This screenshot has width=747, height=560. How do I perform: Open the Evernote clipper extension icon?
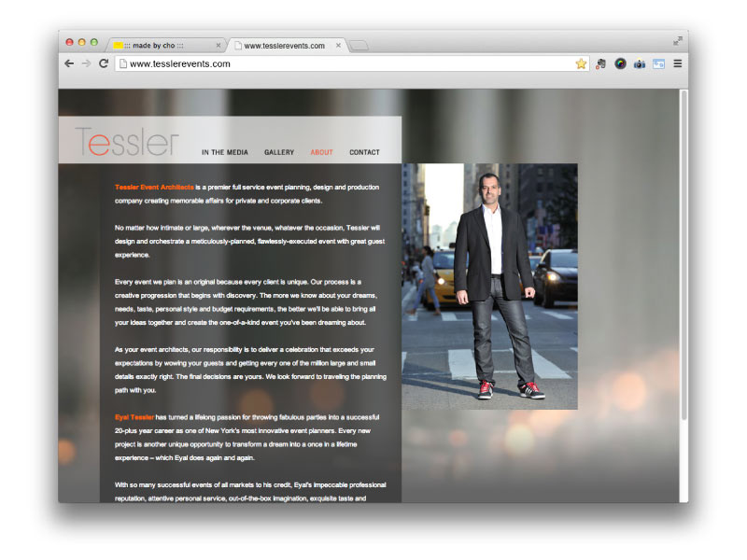[x=600, y=63]
